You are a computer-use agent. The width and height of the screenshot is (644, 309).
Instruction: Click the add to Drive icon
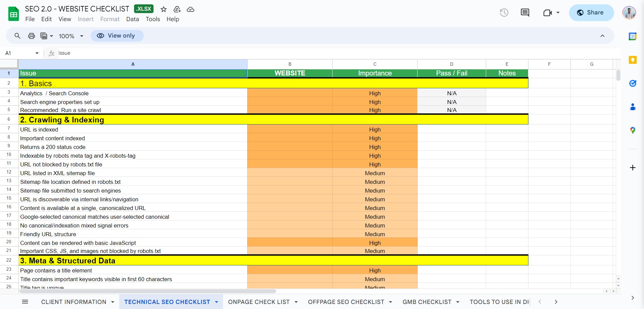(x=177, y=9)
